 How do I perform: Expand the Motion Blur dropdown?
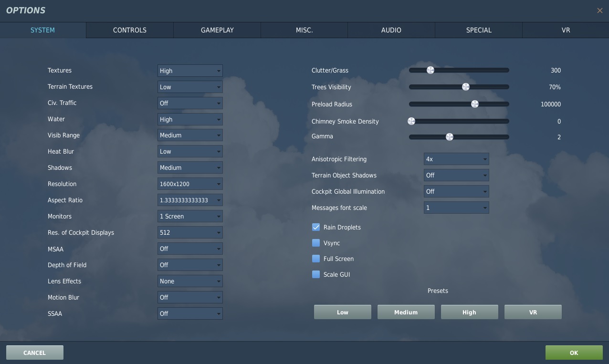point(190,297)
